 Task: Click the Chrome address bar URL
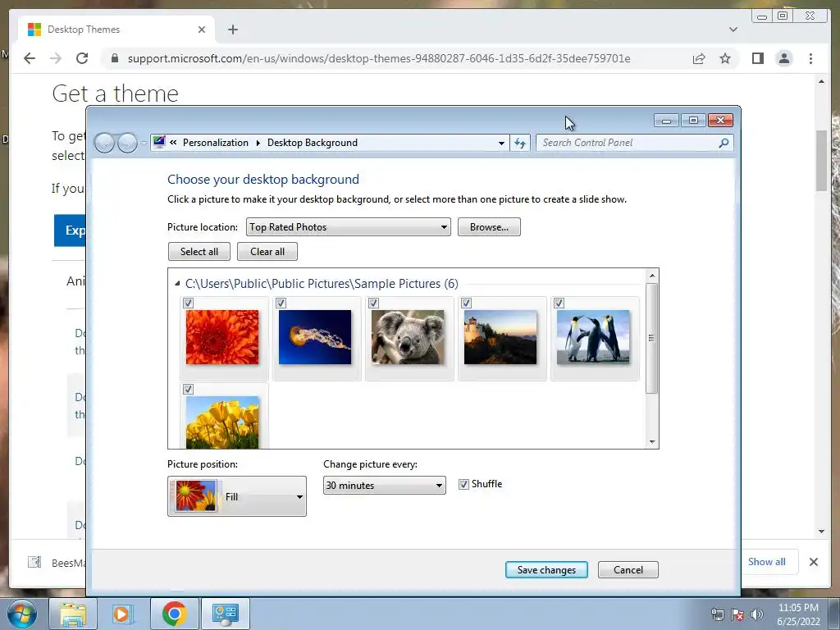pyautogui.click(x=379, y=58)
